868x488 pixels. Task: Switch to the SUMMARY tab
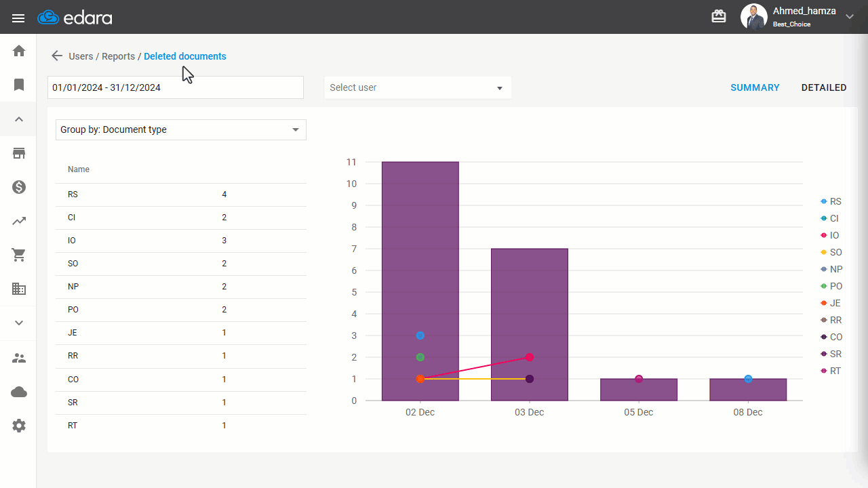(755, 87)
